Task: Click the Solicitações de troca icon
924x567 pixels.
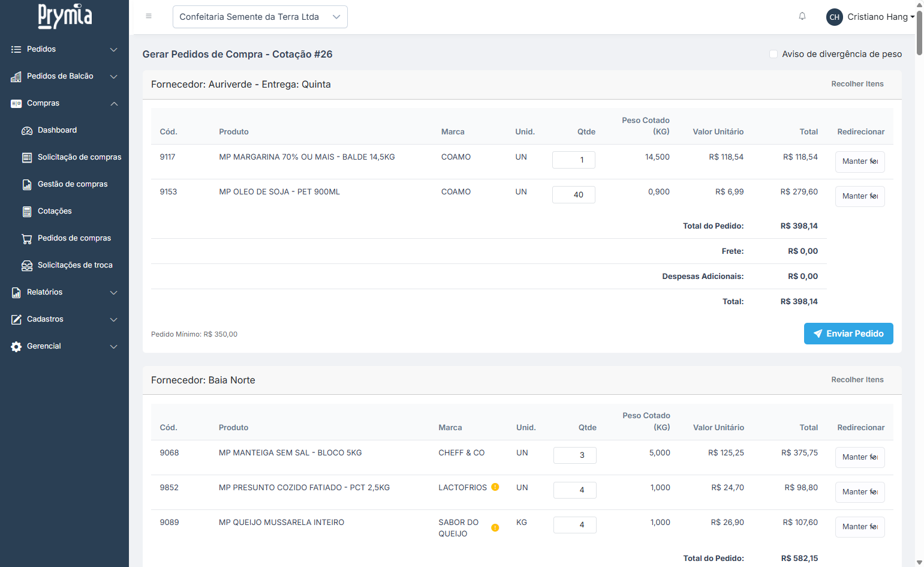Action: [27, 266]
